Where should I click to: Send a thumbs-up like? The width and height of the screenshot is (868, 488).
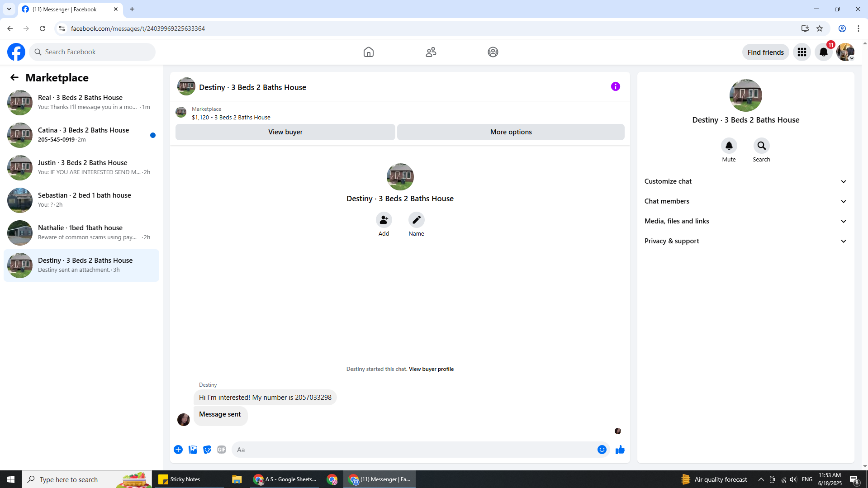coord(620,450)
